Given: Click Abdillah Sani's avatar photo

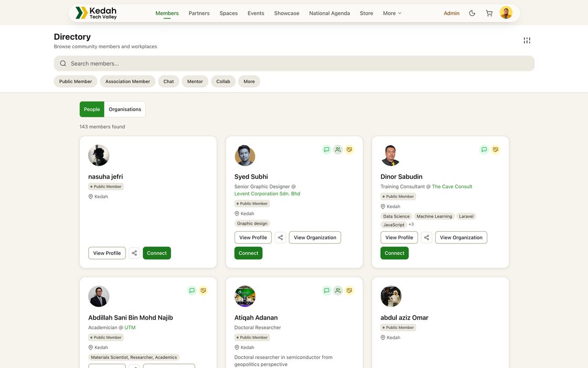Looking at the screenshot, I should click(99, 297).
